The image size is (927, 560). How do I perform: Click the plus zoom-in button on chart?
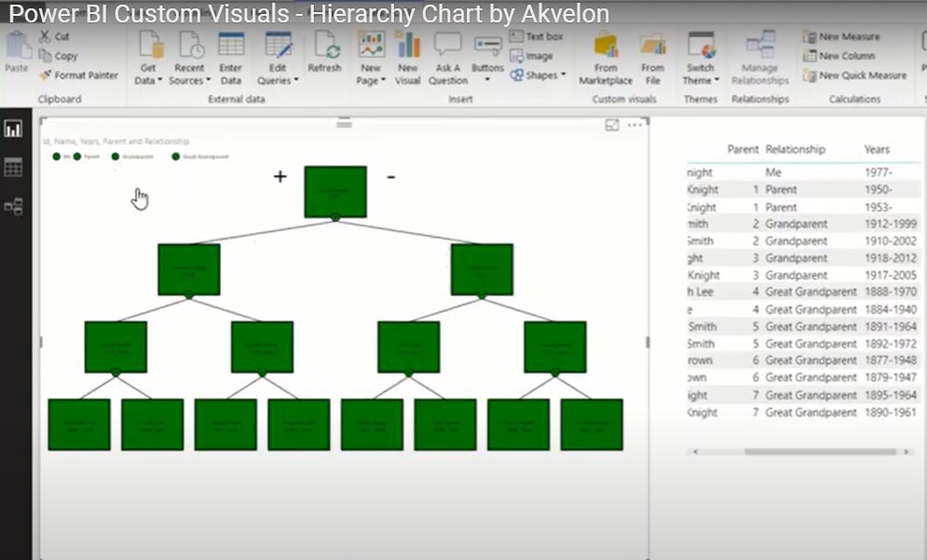tap(279, 176)
